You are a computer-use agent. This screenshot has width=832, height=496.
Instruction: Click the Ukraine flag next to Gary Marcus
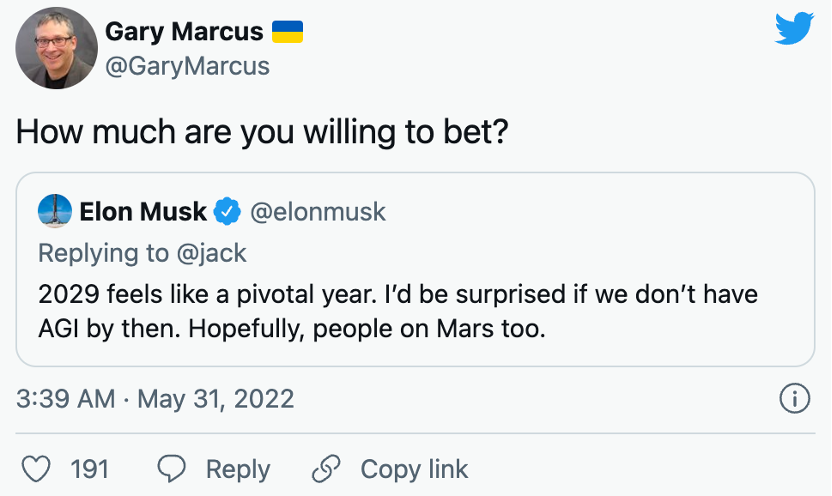[287, 31]
